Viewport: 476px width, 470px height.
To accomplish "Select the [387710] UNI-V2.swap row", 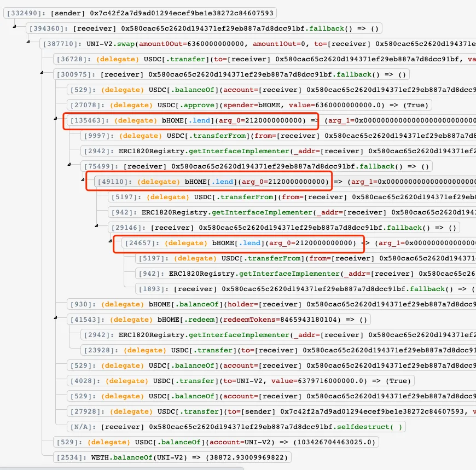I will (x=258, y=44).
